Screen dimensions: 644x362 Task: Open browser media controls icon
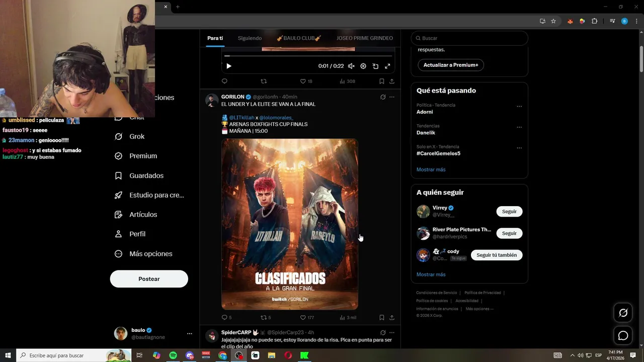tap(612, 21)
